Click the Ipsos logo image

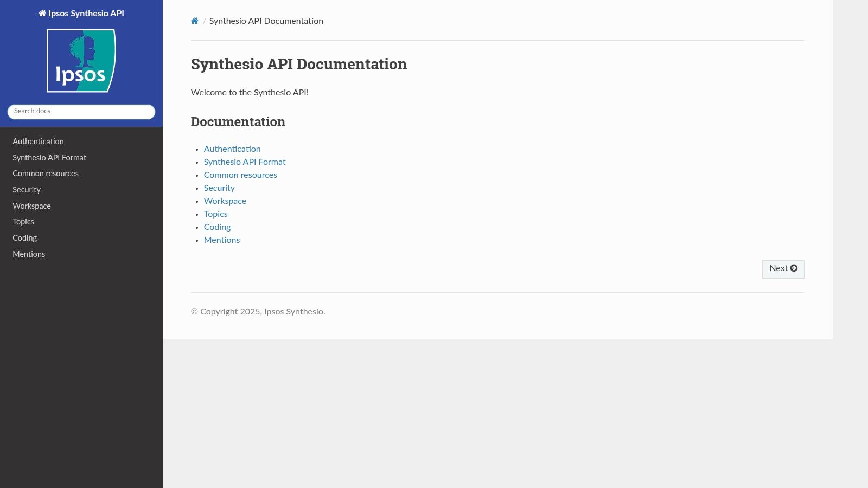(x=81, y=61)
